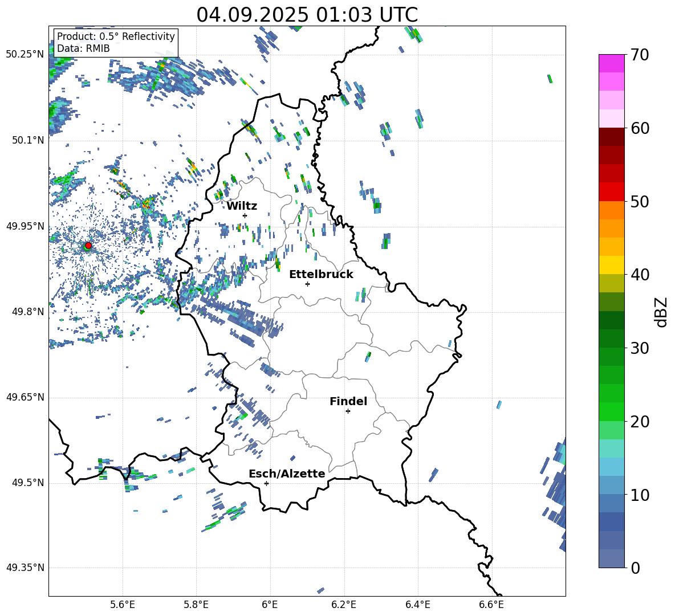Screen dimensions: 675x616
Task: Click the 49.35°N latitude label
Action: click(25, 568)
